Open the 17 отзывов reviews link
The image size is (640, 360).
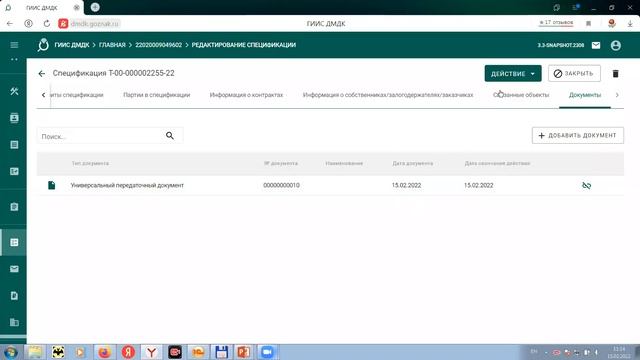(556, 23)
